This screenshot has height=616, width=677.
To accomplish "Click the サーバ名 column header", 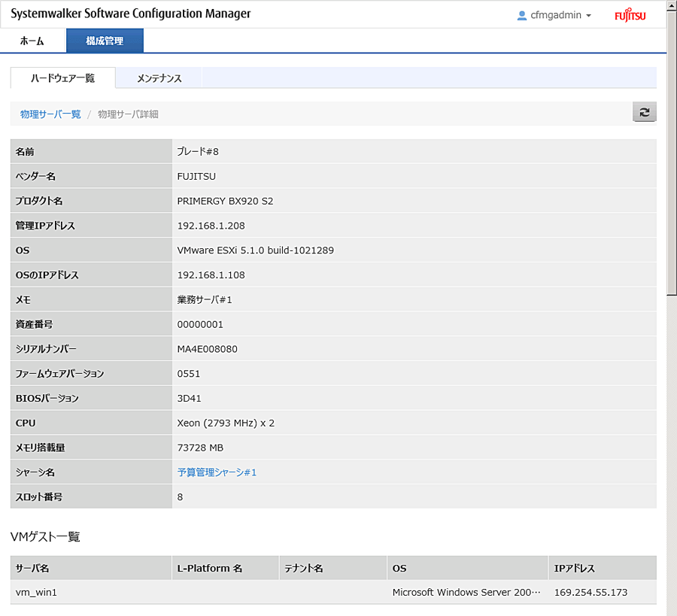I will pyautogui.click(x=91, y=568).
